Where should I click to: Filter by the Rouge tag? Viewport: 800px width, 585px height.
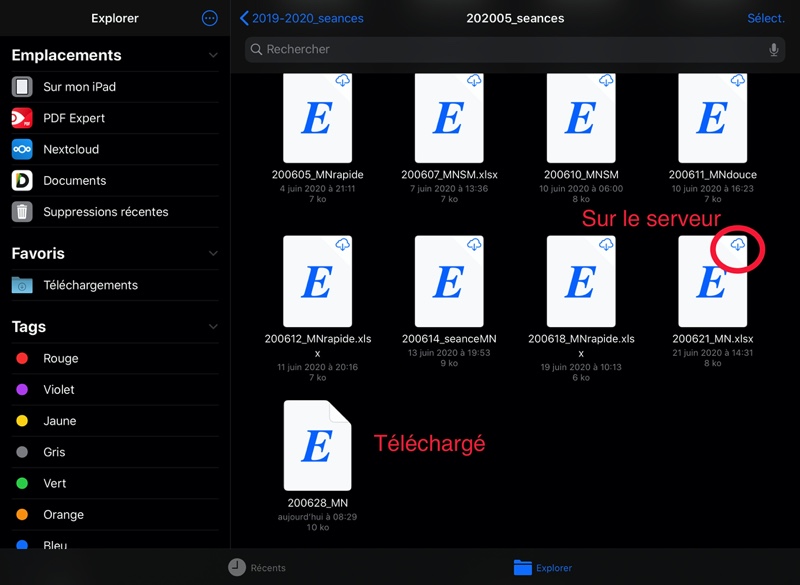[x=60, y=358]
